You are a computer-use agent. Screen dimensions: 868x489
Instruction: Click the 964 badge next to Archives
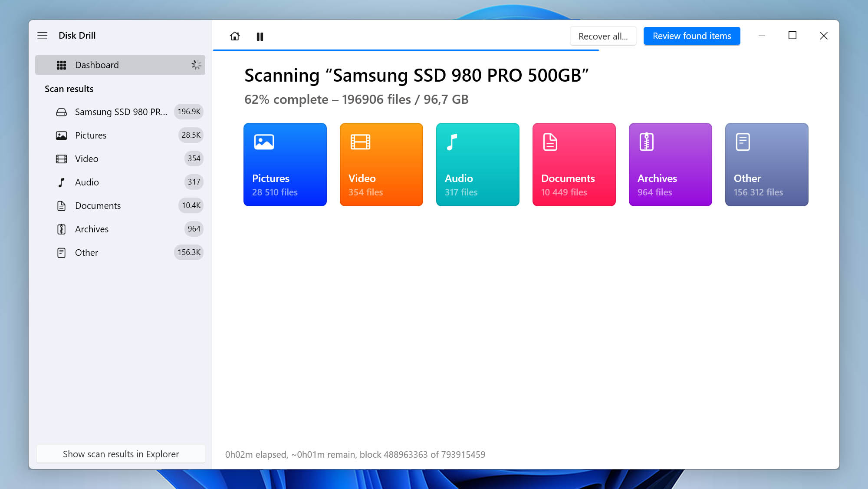click(x=194, y=229)
